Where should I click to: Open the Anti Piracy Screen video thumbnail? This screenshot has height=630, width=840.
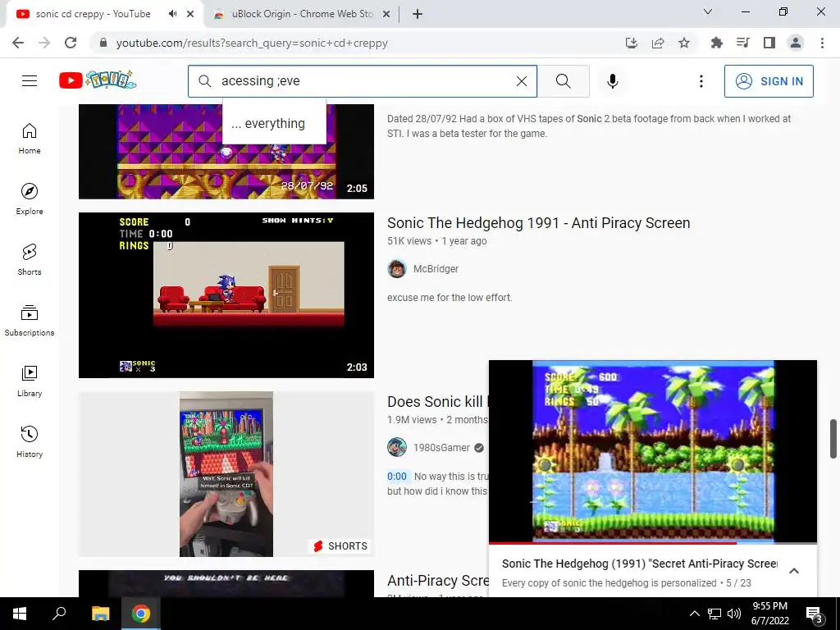pos(226,295)
